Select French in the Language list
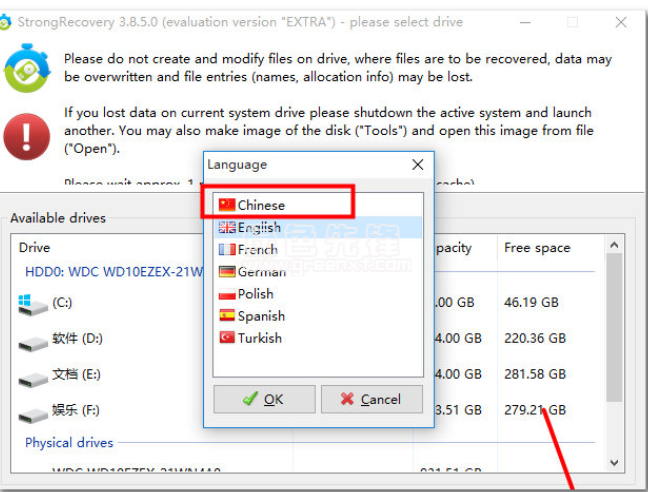Viewport: 648px width, 492px height. pos(318,250)
